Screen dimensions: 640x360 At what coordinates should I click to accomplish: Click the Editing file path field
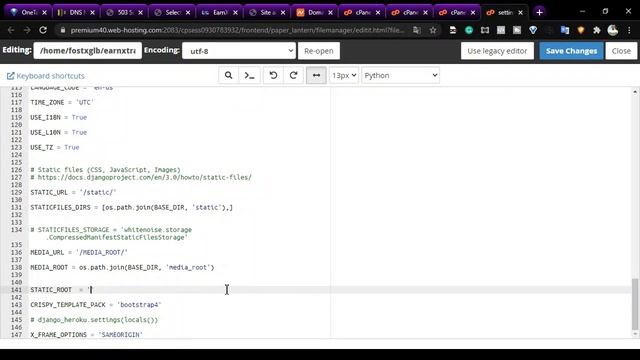click(88, 51)
